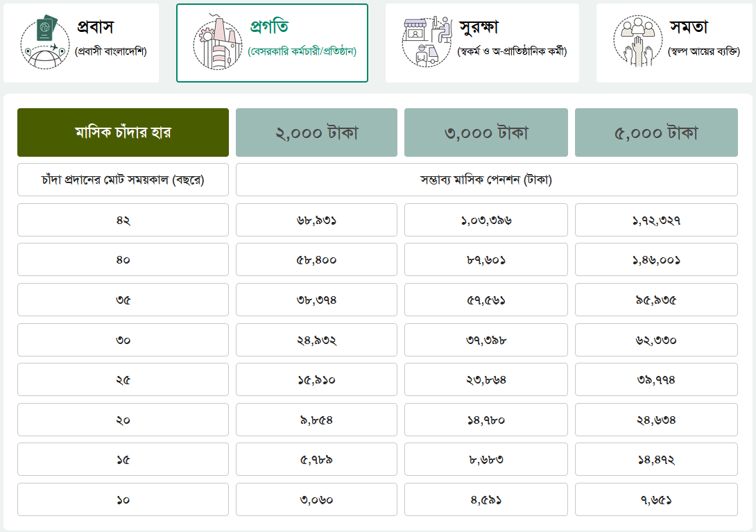Screen dimensions: 756x532
Task: Click সম্ভাব্য মাসিক পেনশন (টাকা) heading
Action: [x=486, y=180]
